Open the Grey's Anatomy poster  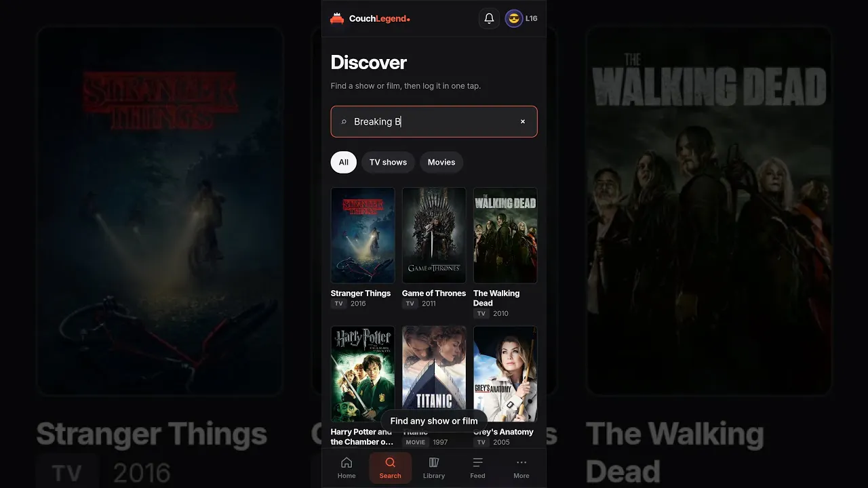pos(505,374)
